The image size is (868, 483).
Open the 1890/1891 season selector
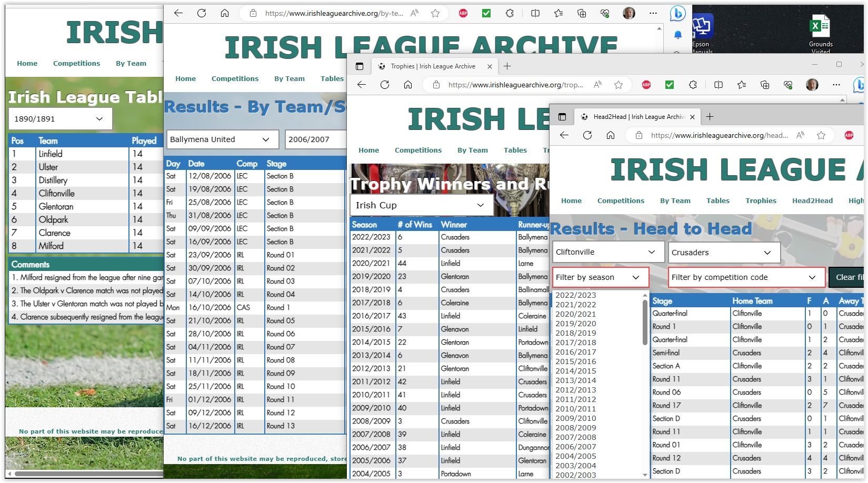pos(59,118)
